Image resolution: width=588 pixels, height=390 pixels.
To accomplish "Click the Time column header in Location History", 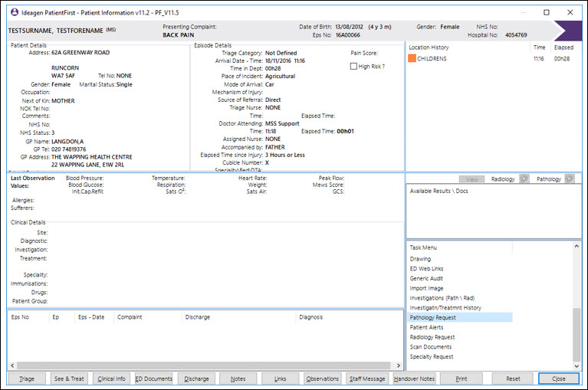I will (539, 48).
